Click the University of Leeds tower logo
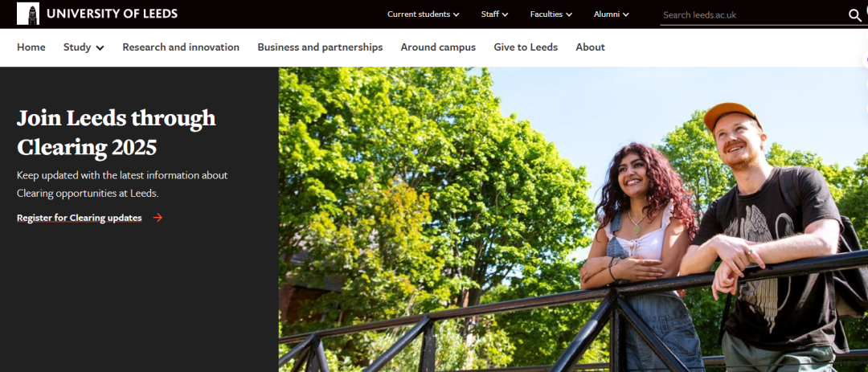Viewport: 868px width, 372px height. click(x=28, y=14)
